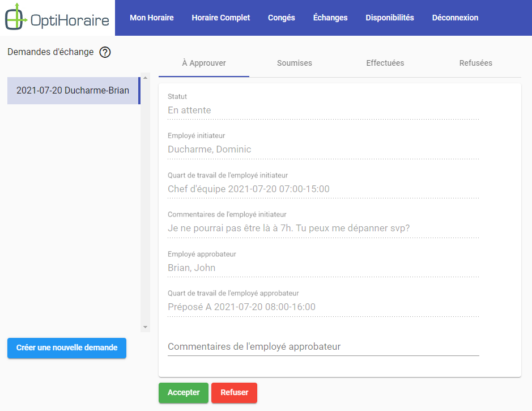Focus Commentaires de l'employé approbateur field
This screenshot has height=411, width=532.
[x=324, y=347]
